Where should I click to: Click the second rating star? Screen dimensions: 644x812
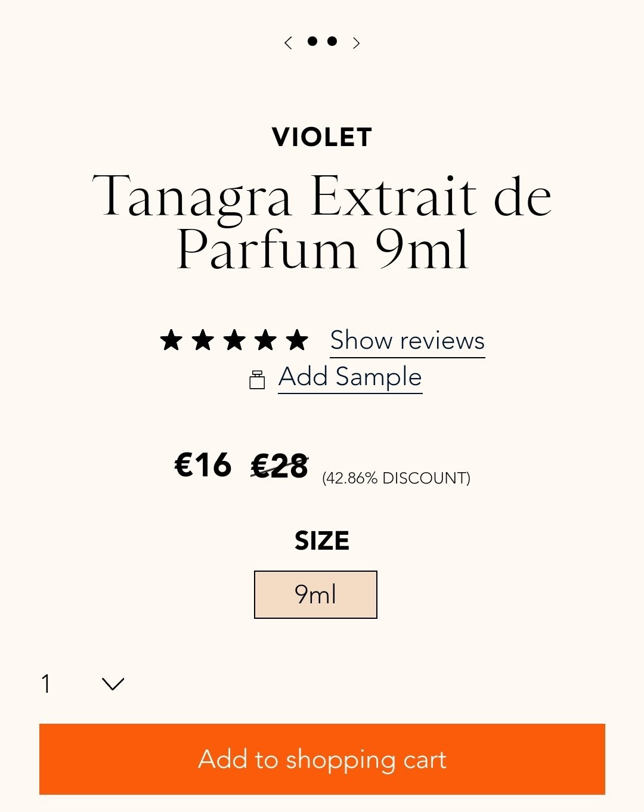coord(203,340)
